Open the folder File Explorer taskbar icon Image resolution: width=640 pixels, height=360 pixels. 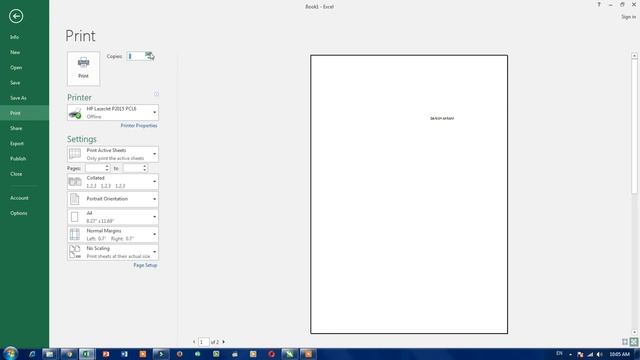click(49, 354)
